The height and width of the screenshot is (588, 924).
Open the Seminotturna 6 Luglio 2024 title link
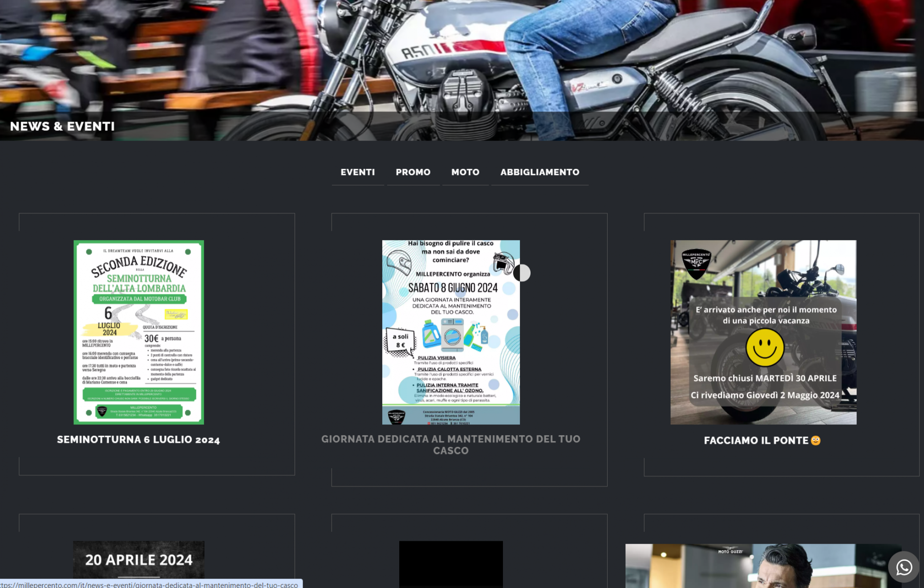[138, 440]
